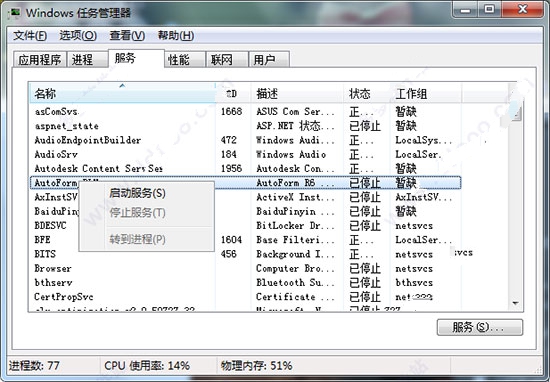The width and height of the screenshot is (550, 382).
Task: Sort by the 名称 column header
Action: pyautogui.click(x=122, y=94)
